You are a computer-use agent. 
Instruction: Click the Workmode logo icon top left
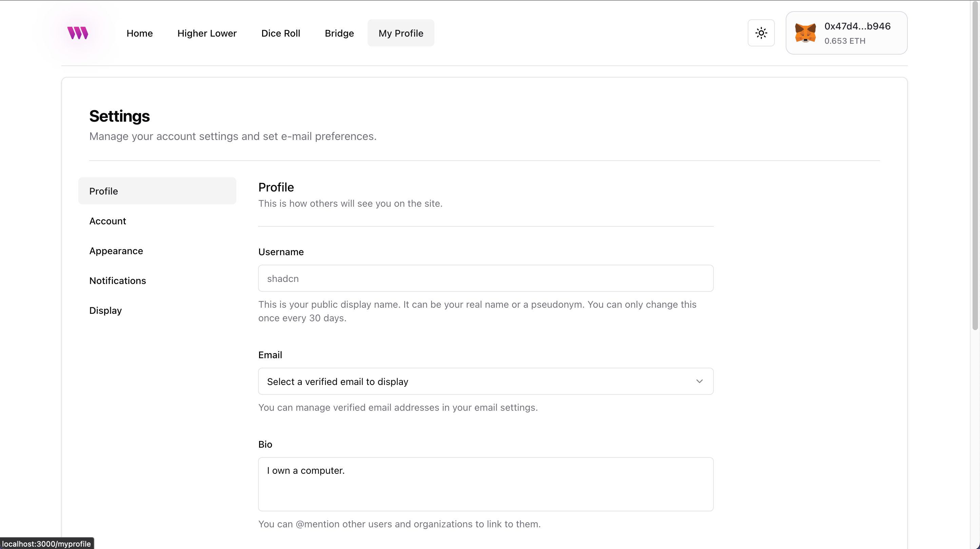77,32
